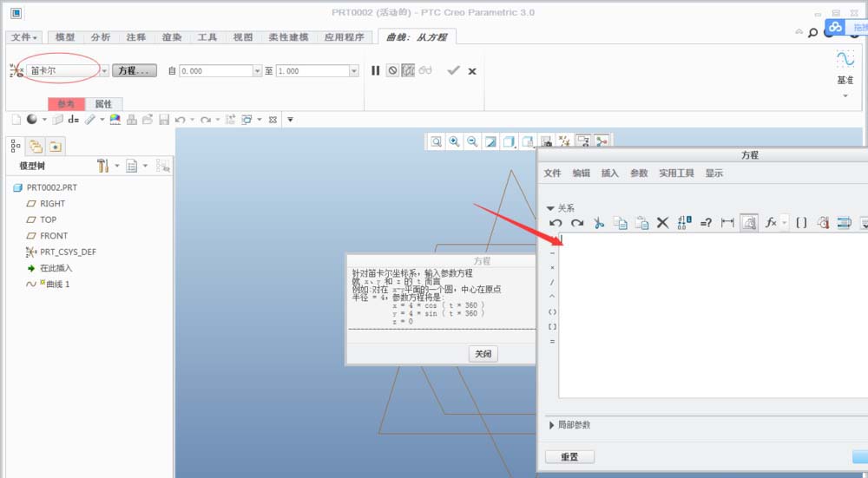
Task: Accept the curve with the checkmark
Action: [x=453, y=71]
